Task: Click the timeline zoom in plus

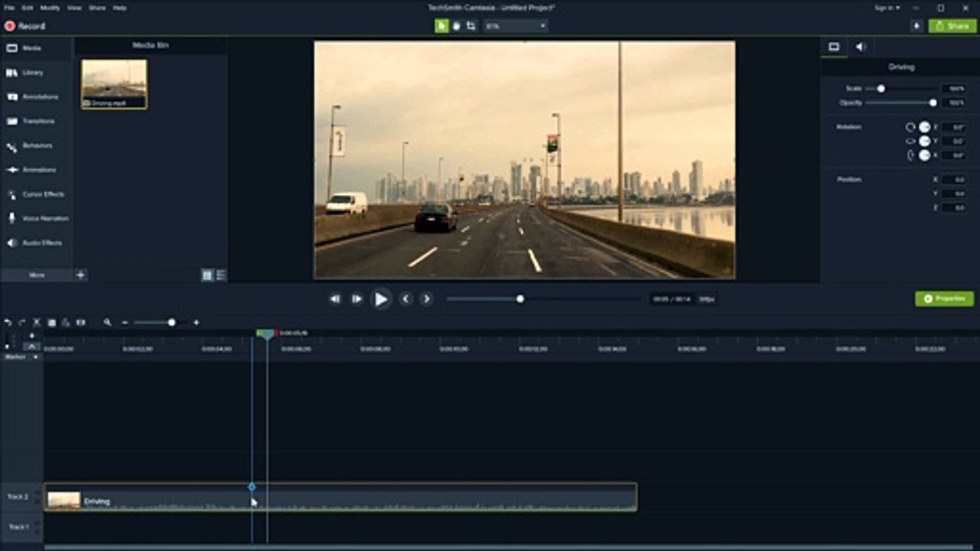Action: [196, 323]
